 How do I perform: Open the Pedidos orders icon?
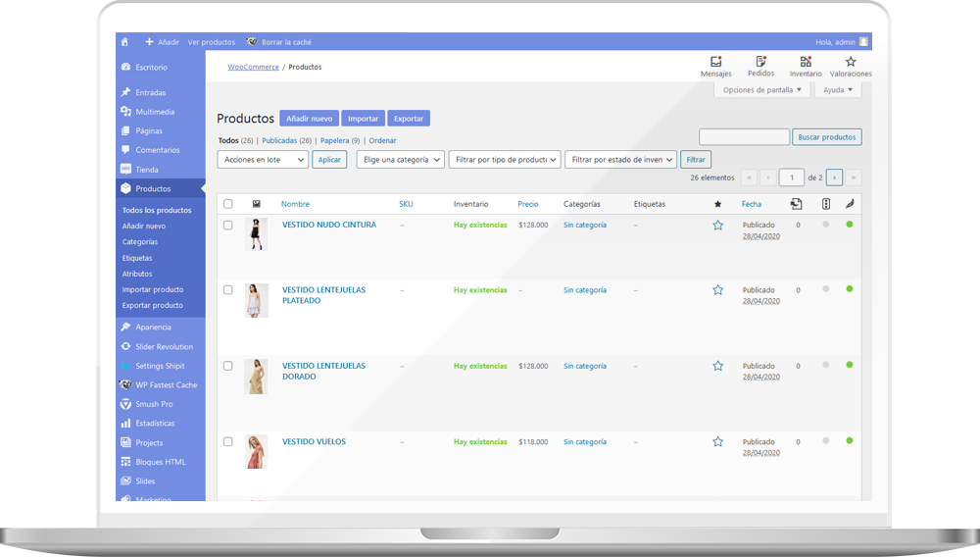760,61
